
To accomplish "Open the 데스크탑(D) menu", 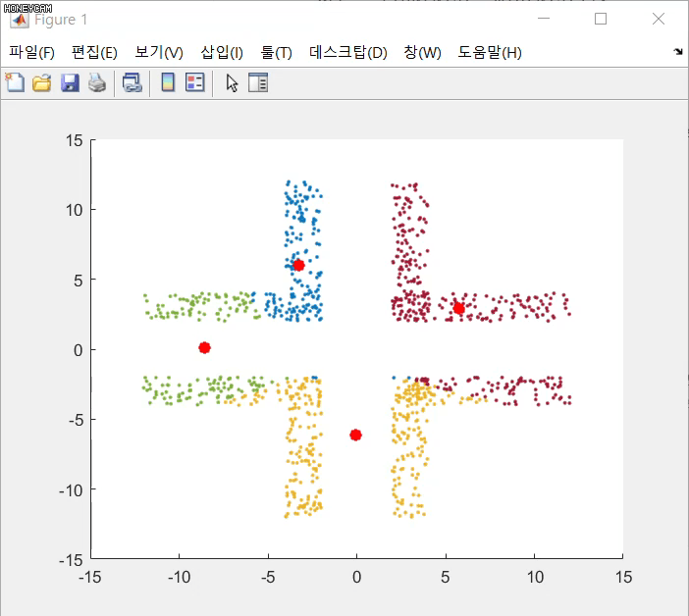I will pyautogui.click(x=348, y=52).
